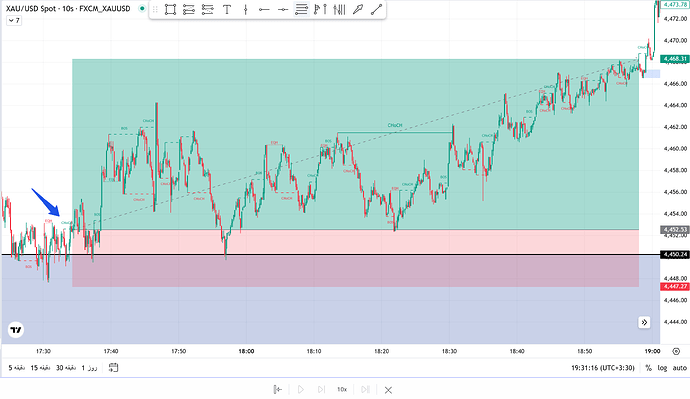The height and width of the screenshot is (399, 690).
Task: Open the TradingView logo link
Action: pos(16,330)
